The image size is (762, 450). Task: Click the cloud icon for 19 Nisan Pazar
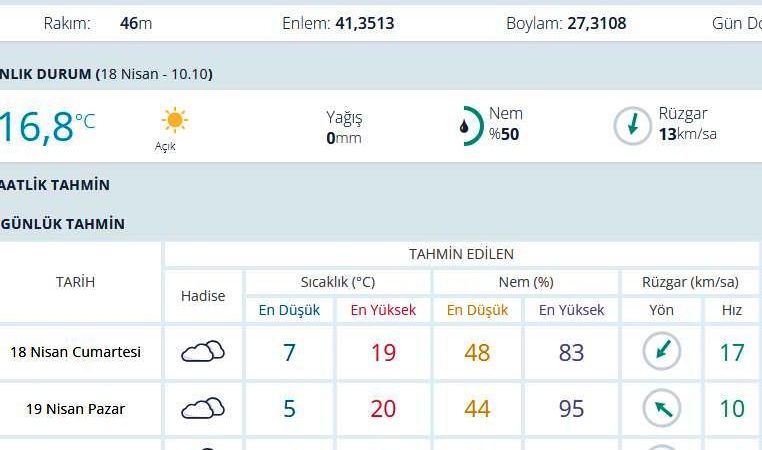(202, 408)
